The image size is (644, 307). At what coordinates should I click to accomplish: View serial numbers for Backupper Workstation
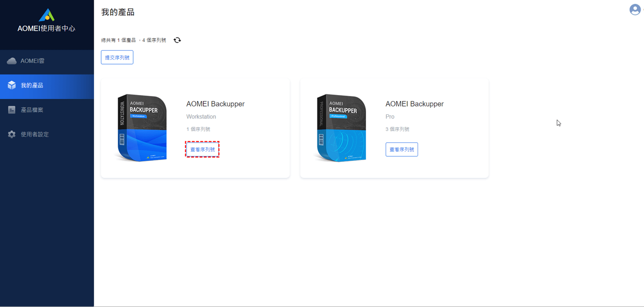pos(202,150)
